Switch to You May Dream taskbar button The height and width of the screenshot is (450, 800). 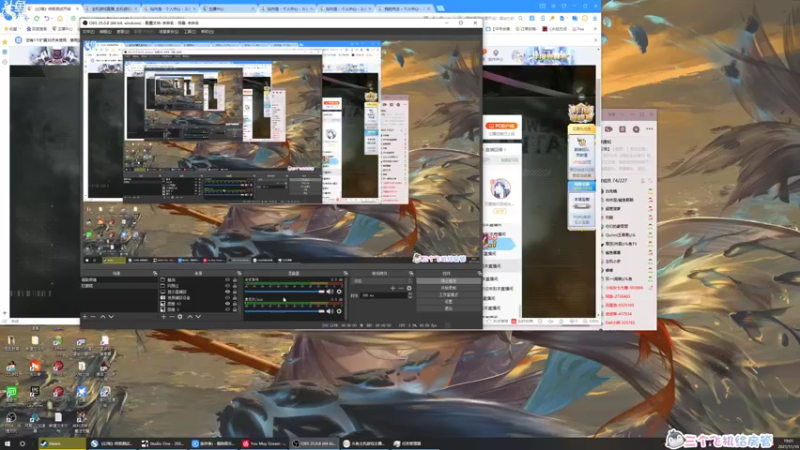(x=264, y=443)
